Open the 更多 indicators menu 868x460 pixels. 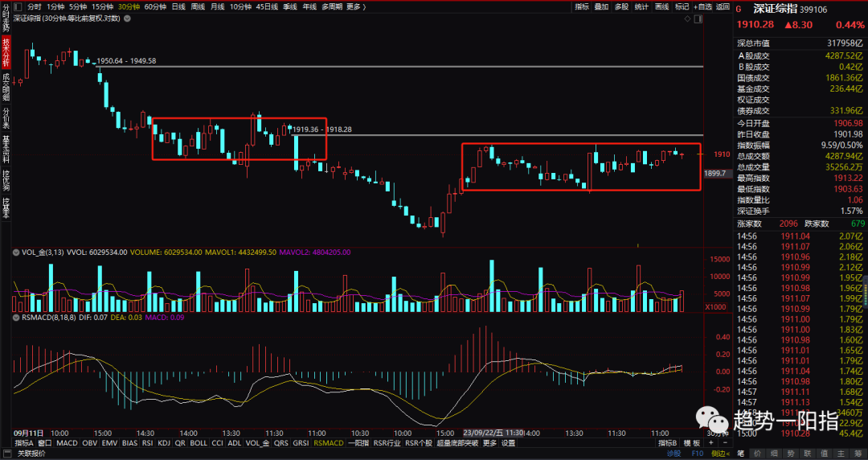pos(490,443)
